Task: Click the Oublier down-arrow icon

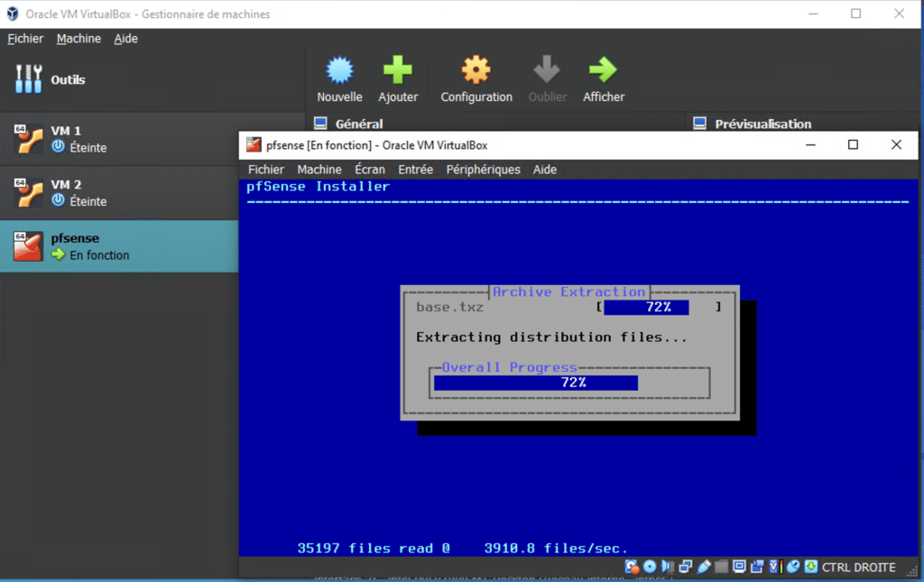Action: (547, 69)
